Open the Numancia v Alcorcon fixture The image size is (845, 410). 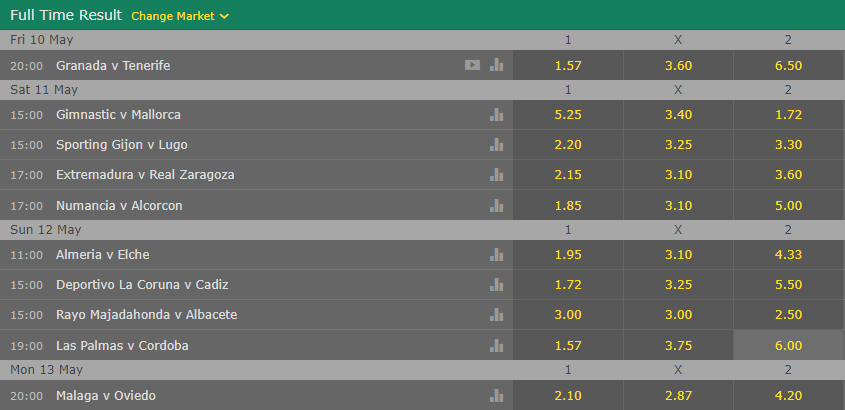click(119, 205)
